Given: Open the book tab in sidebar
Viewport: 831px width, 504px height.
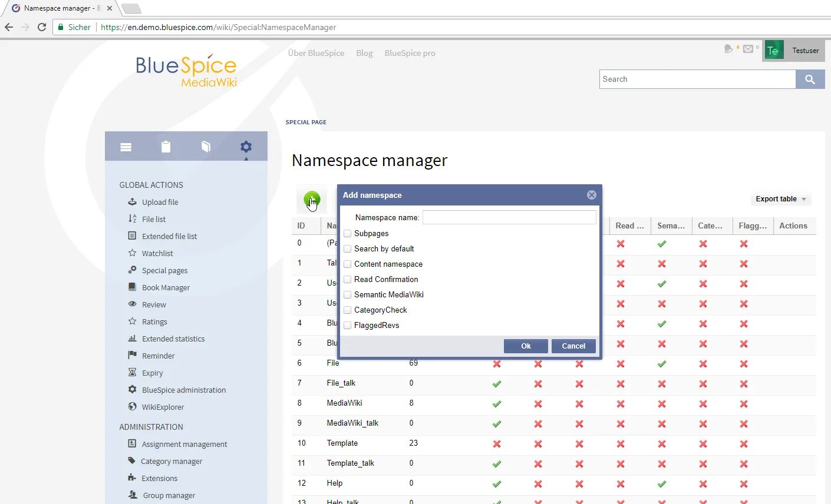Looking at the screenshot, I should 206,147.
